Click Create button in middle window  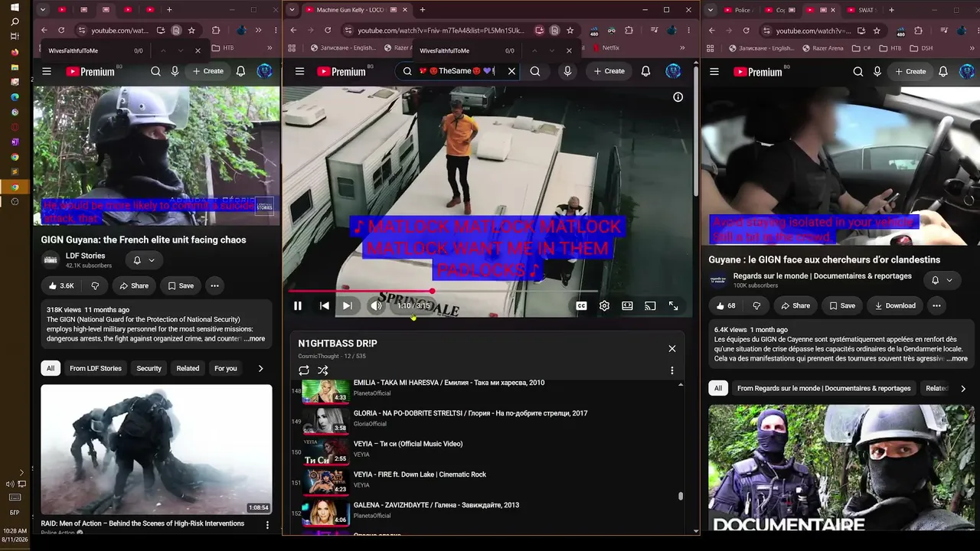(x=609, y=71)
